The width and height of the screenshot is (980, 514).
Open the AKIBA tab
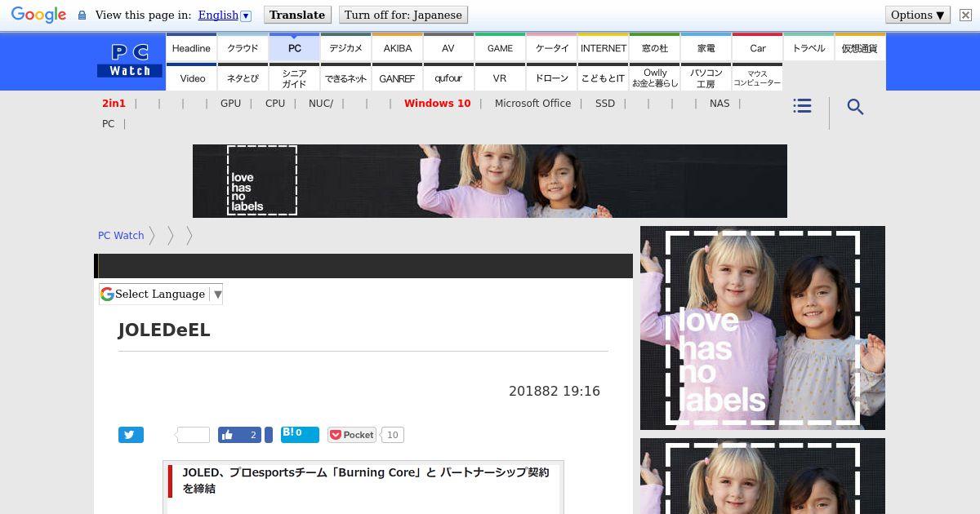point(397,47)
